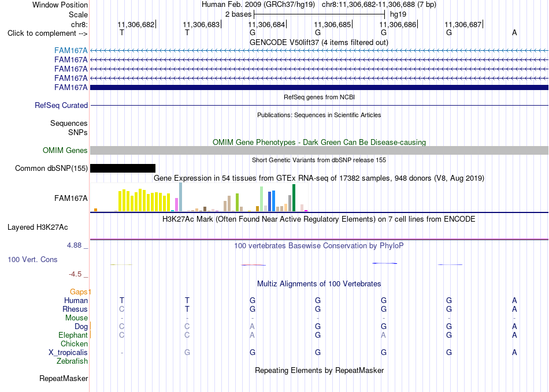Click 'Short Genetic Variants from dbSNP release 155'

tap(319, 160)
